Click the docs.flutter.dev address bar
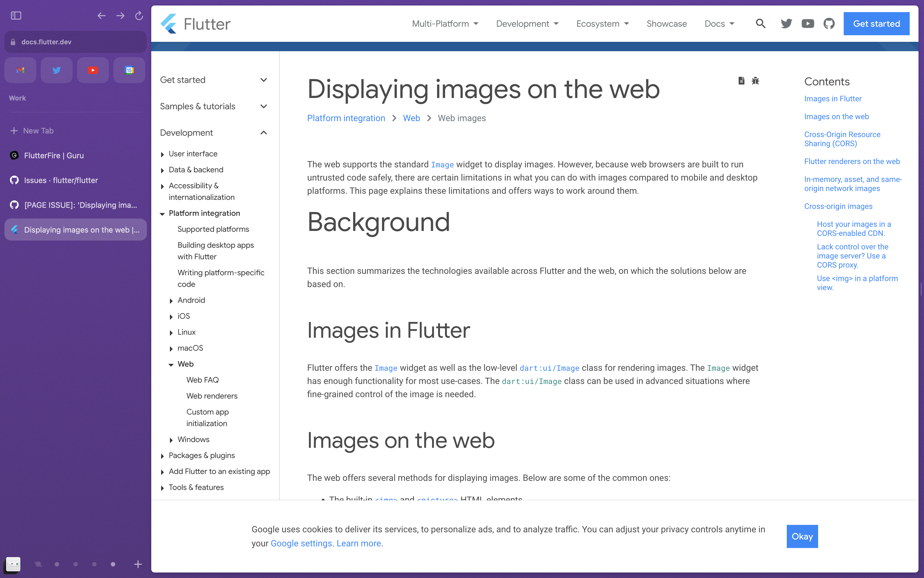This screenshot has width=924, height=578. (76, 42)
